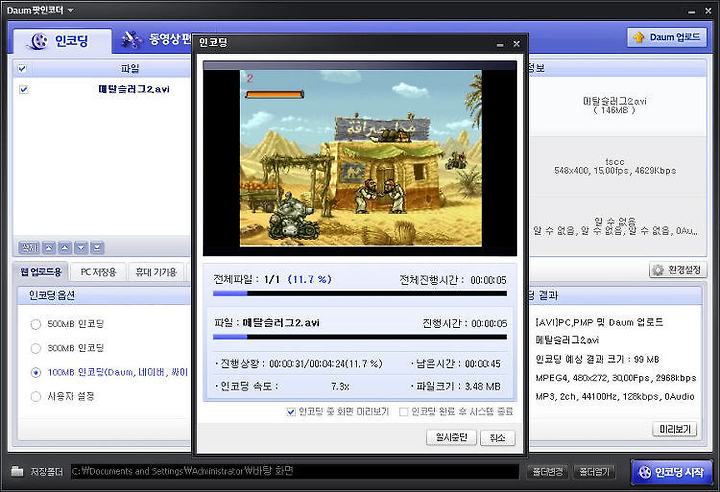Click the 전체진행시간 00:00:05 value
Image resolution: width=720 pixels, height=492 pixels.
click(x=488, y=280)
